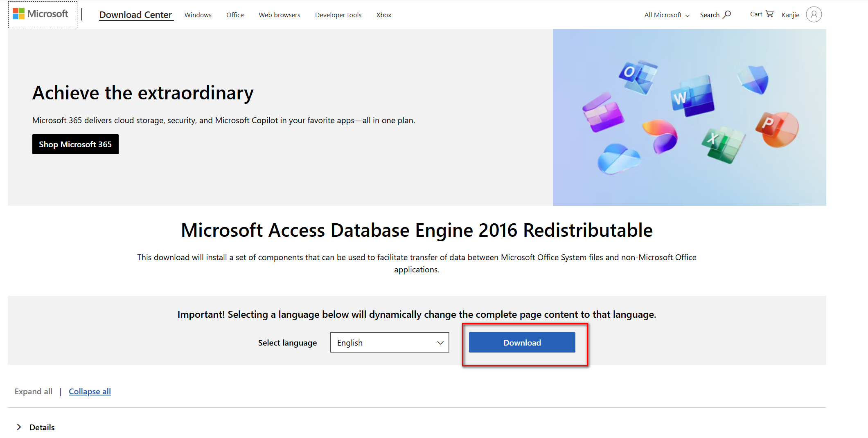Open the Select language dropdown
The width and height of the screenshot is (868, 438).
[389, 342]
